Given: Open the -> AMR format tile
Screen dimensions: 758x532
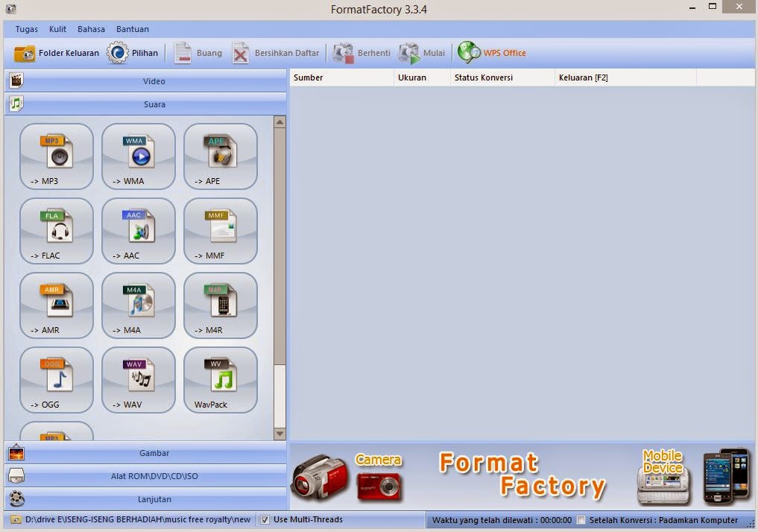Looking at the screenshot, I should point(57,305).
